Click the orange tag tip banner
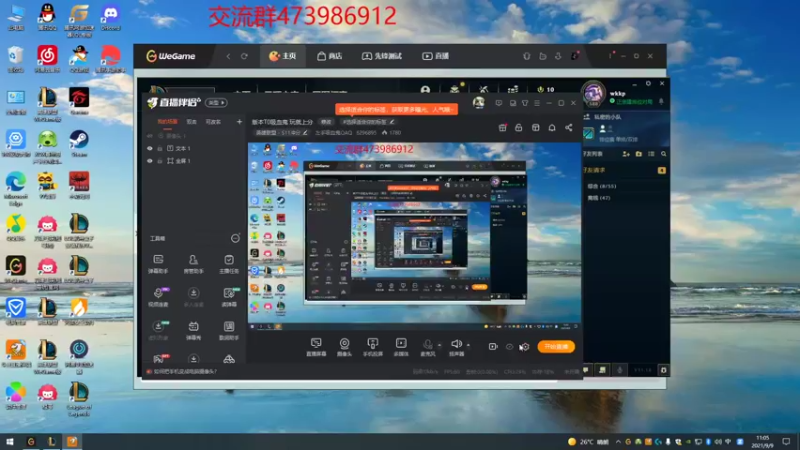Image resolution: width=800 pixels, height=450 pixels. pyautogui.click(x=396, y=109)
